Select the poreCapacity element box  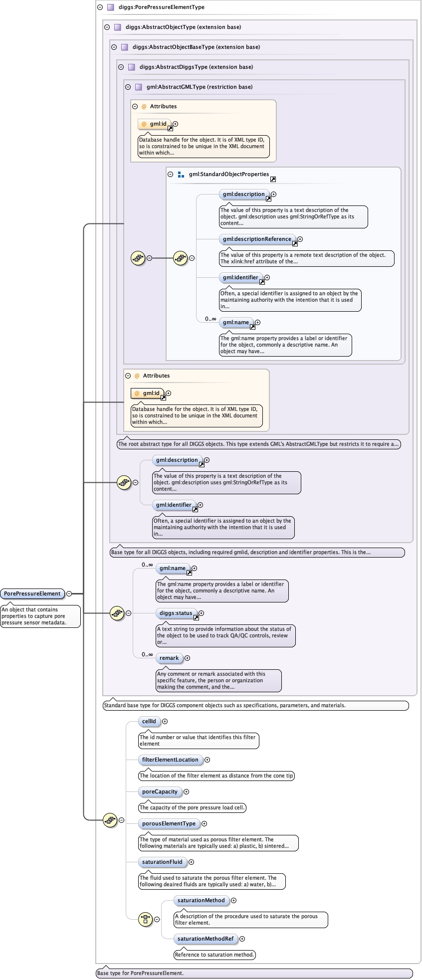(160, 791)
